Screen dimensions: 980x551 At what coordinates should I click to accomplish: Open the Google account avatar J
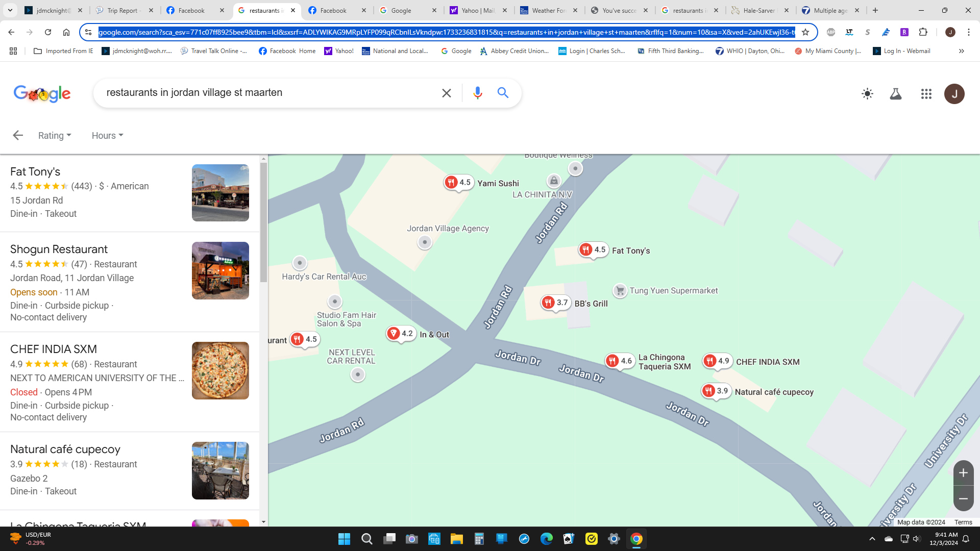point(954,94)
